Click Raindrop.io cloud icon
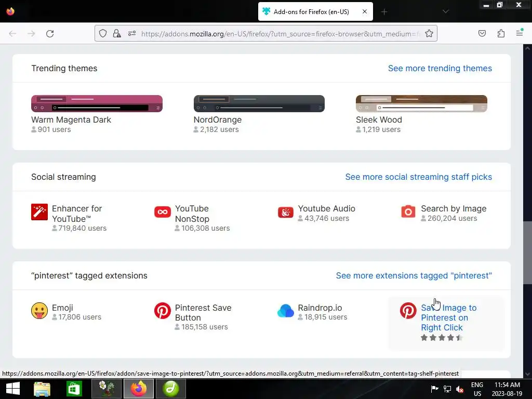The width and height of the screenshot is (532, 399). [x=286, y=311]
